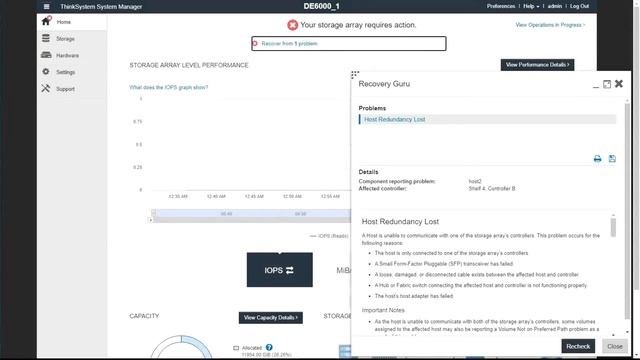
Task: Click the Recovery Guru dialog outer scrollbar
Action: pyautogui.click(x=627, y=210)
